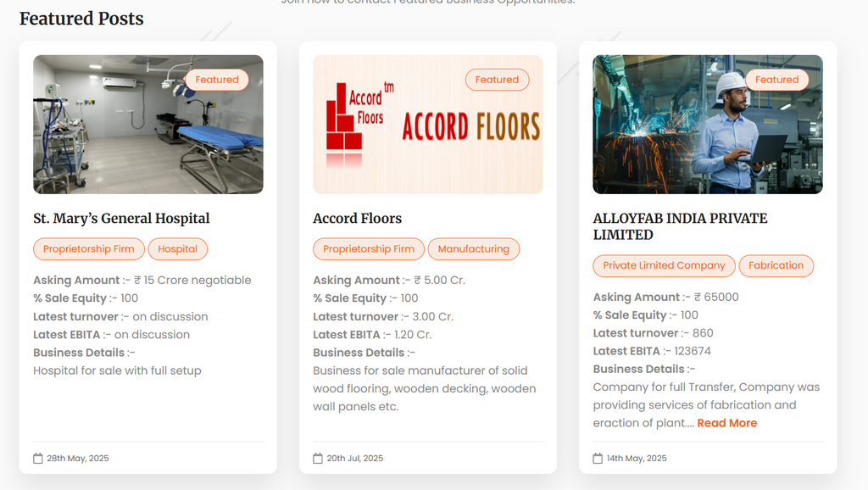Image resolution: width=868 pixels, height=490 pixels.
Task: Open St. Mary's General Hospital title
Action: (121, 219)
